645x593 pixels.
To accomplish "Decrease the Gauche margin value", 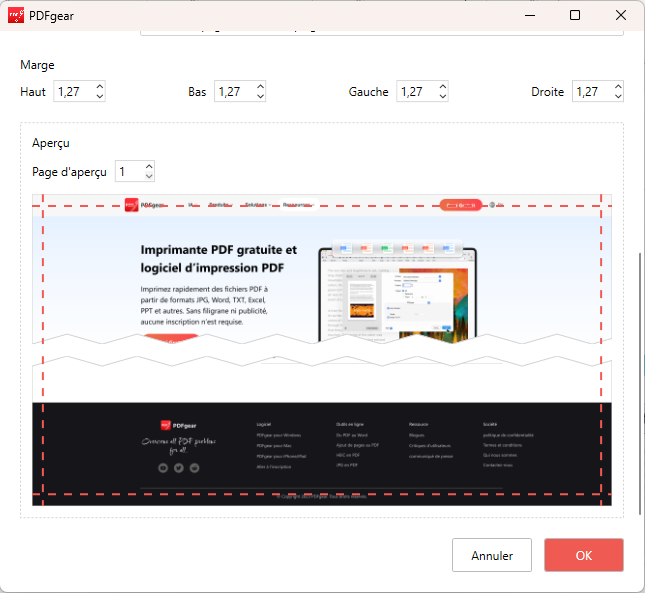I will tap(443, 96).
